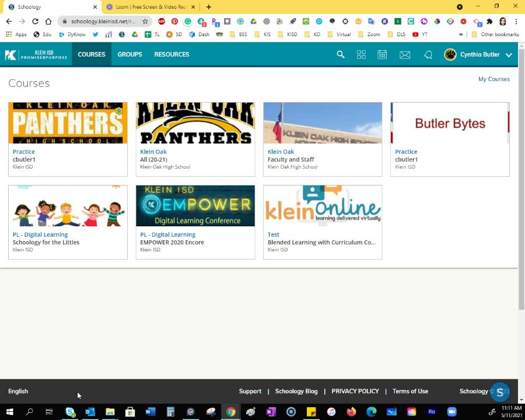Open the Support footer link
The image size is (525, 420).
tap(250, 391)
